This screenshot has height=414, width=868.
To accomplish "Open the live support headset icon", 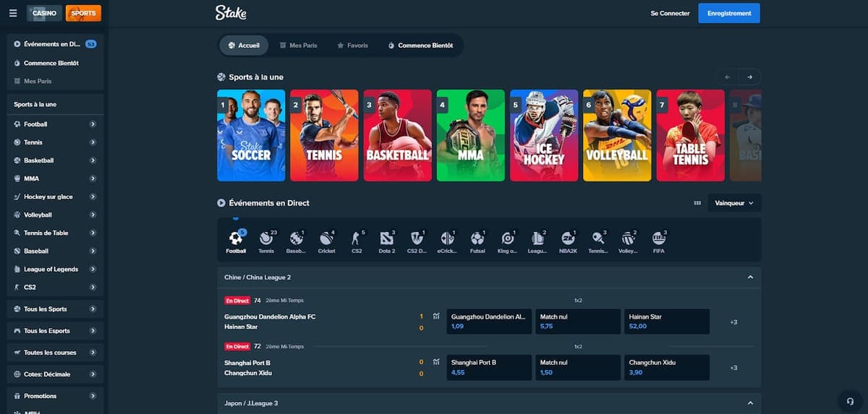I will 850,401.
